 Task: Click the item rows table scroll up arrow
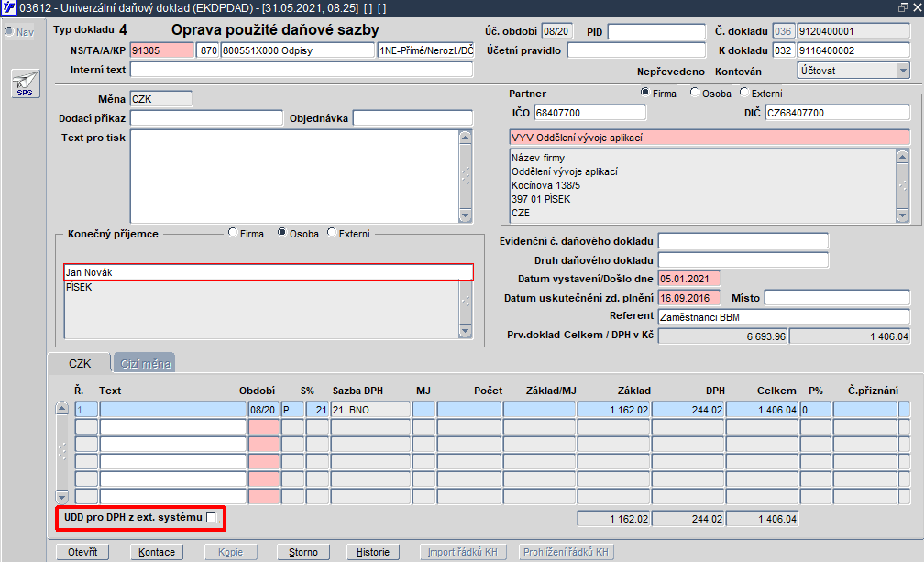(62, 408)
